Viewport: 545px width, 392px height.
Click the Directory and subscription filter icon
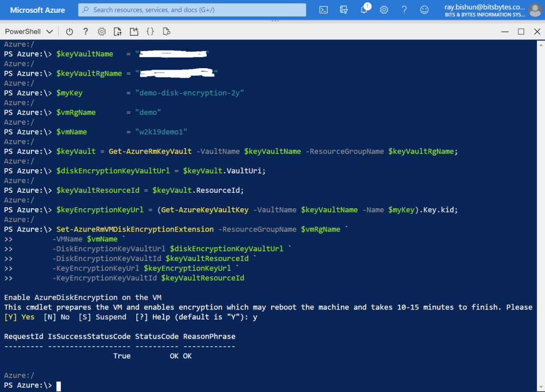pyautogui.click(x=344, y=10)
